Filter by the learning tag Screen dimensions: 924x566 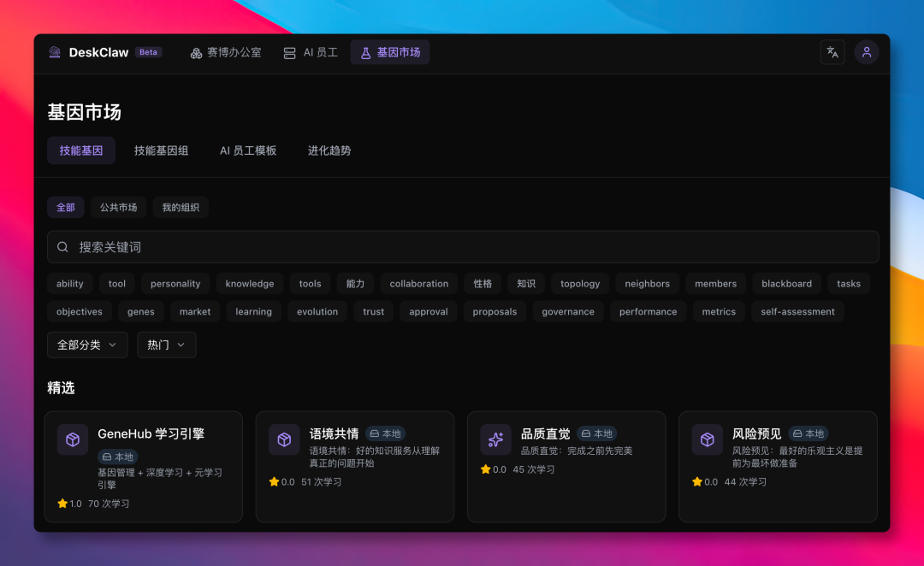click(x=254, y=311)
